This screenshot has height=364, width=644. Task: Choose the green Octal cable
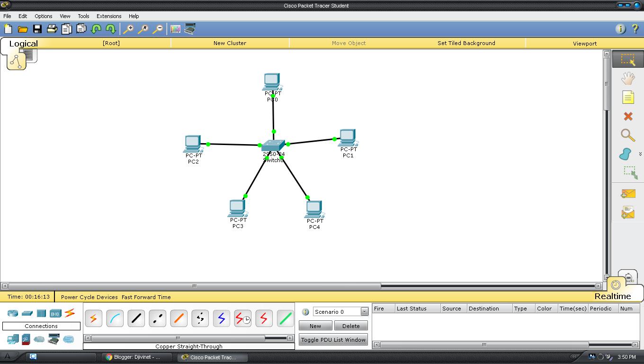tap(285, 318)
